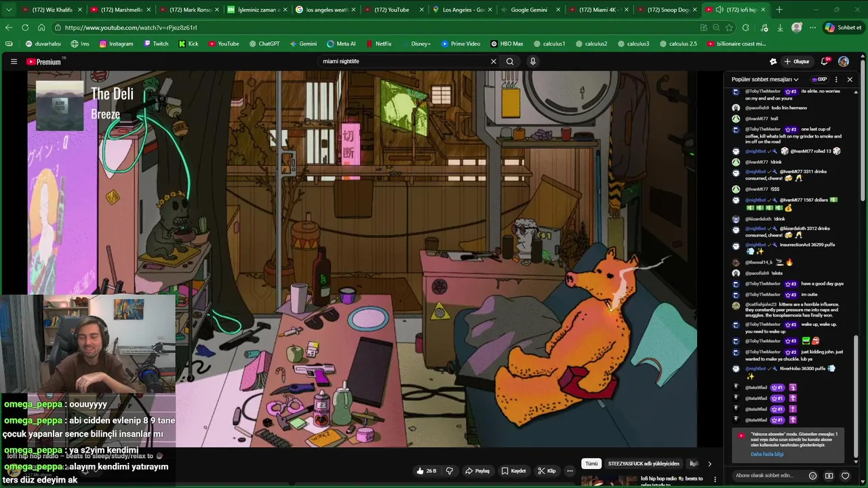Open browser profile avatar in the toolbar
868x488 pixels.
coord(797,28)
